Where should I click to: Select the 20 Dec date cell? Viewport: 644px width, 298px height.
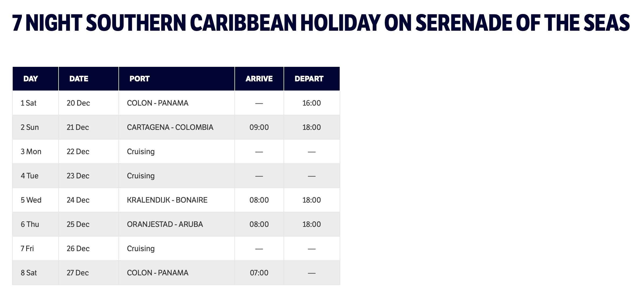pyautogui.click(x=78, y=103)
